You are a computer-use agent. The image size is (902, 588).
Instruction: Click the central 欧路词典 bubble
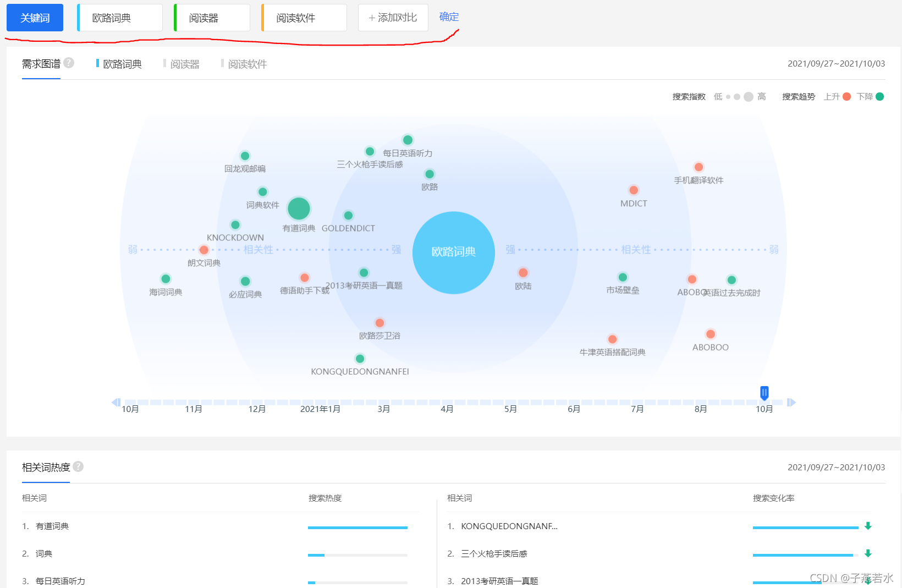tap(453, 252)
